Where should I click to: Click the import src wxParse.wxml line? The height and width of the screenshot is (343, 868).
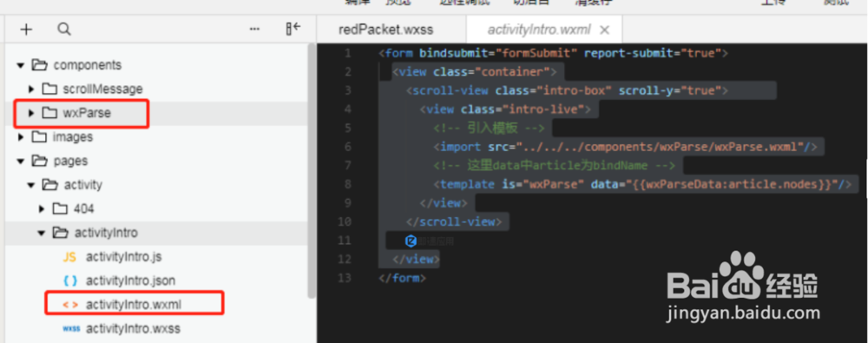[625, 147]
